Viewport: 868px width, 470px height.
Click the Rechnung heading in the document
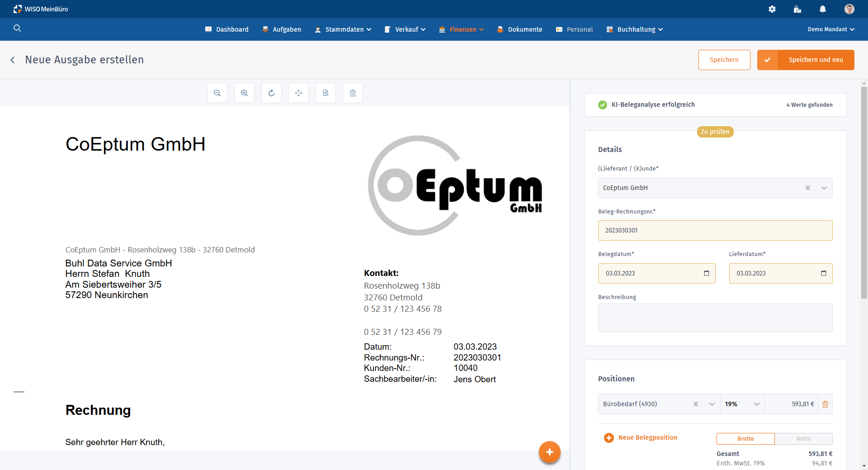tap(98, 410)
